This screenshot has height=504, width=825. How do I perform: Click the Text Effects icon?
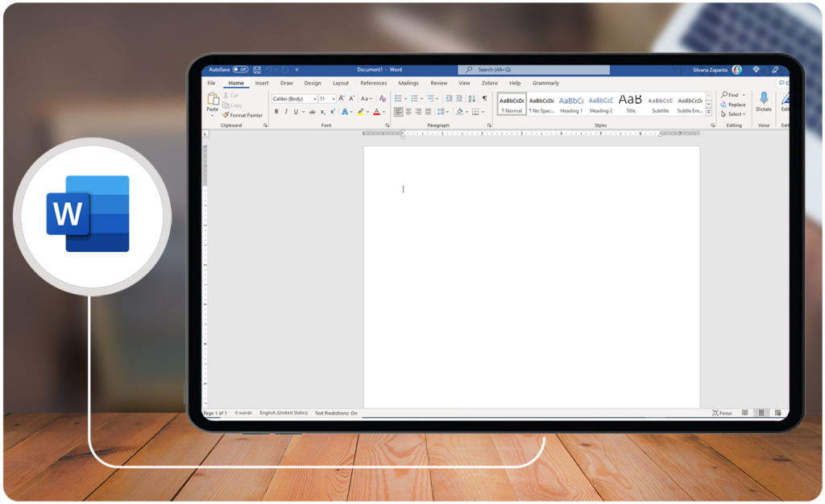pos(345,111)
